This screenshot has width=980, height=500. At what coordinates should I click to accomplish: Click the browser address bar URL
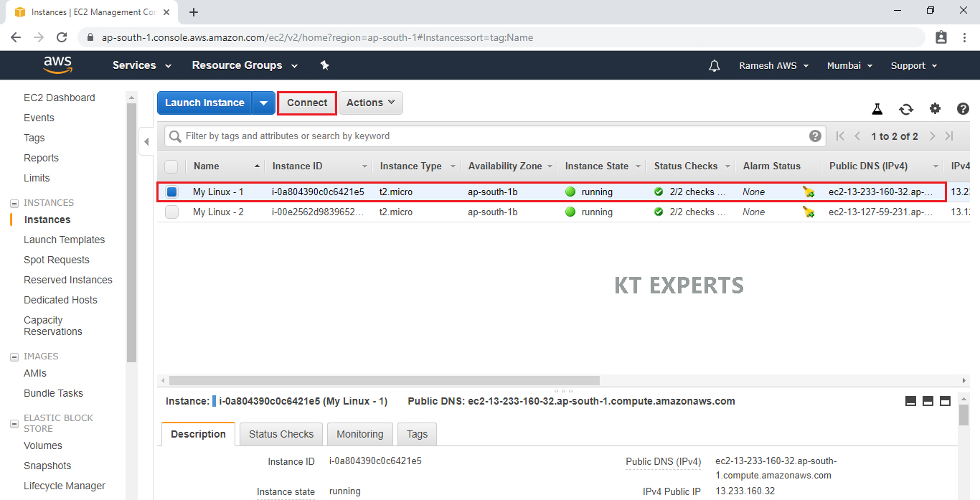(317, 37)
